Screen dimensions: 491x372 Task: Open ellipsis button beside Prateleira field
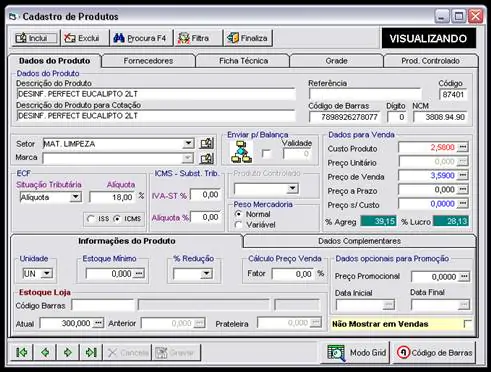315,323
